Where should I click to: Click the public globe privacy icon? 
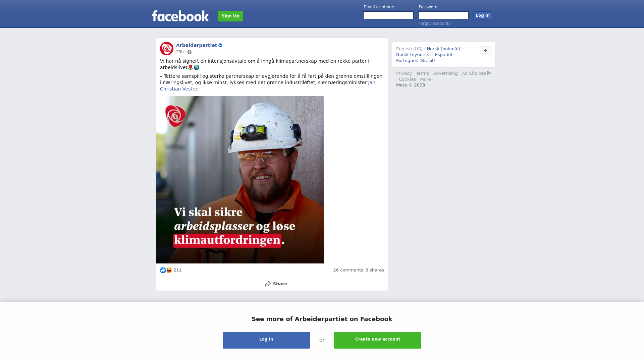190,52
